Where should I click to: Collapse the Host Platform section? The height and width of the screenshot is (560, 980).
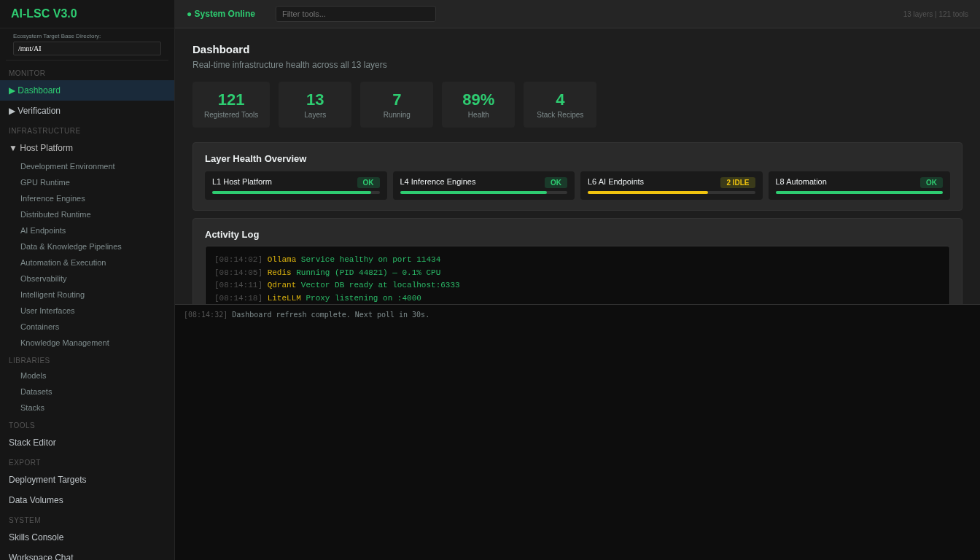click(x=87, y=148)
